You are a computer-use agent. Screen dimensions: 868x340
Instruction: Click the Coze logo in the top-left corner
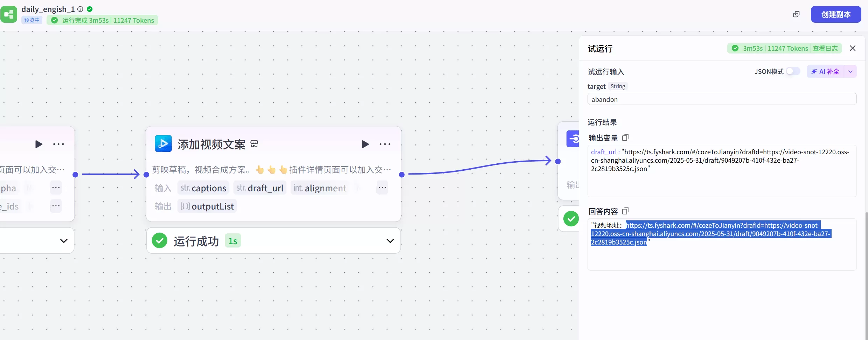click(9, 14)
